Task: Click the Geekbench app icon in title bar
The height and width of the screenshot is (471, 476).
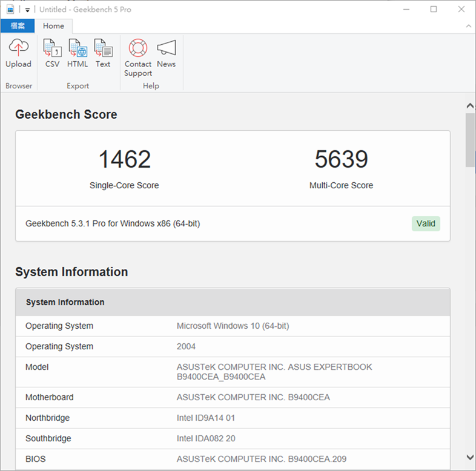Action: [10, 10]
